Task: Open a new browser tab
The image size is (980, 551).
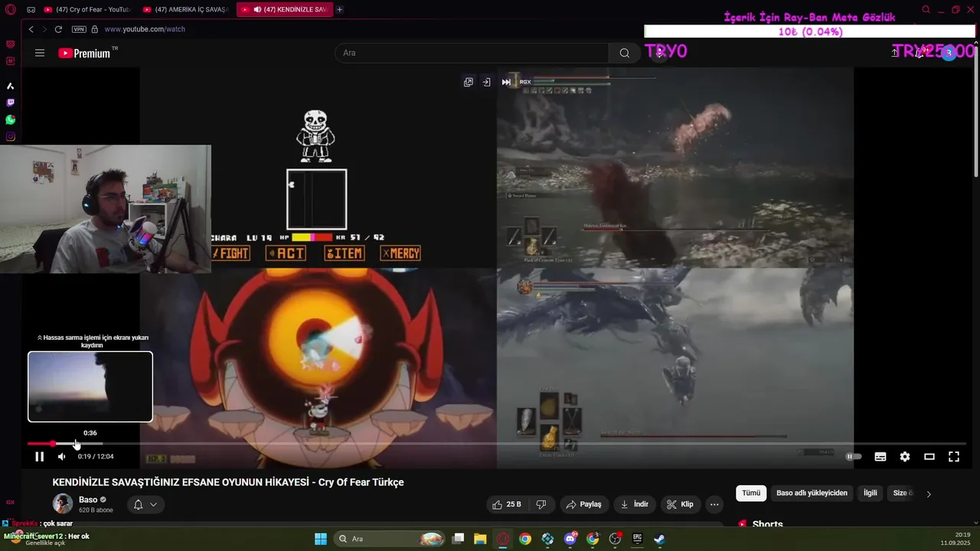Action: click(340, 9)
